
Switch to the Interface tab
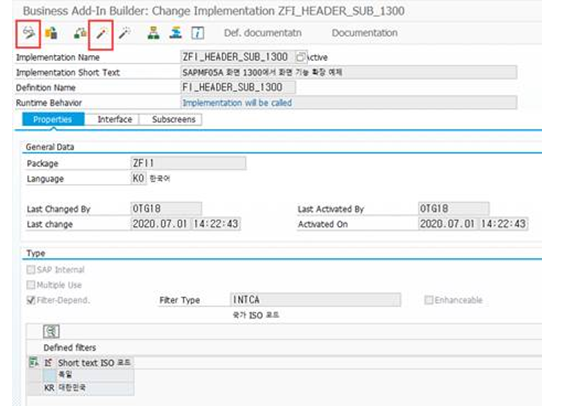(115, 119)
